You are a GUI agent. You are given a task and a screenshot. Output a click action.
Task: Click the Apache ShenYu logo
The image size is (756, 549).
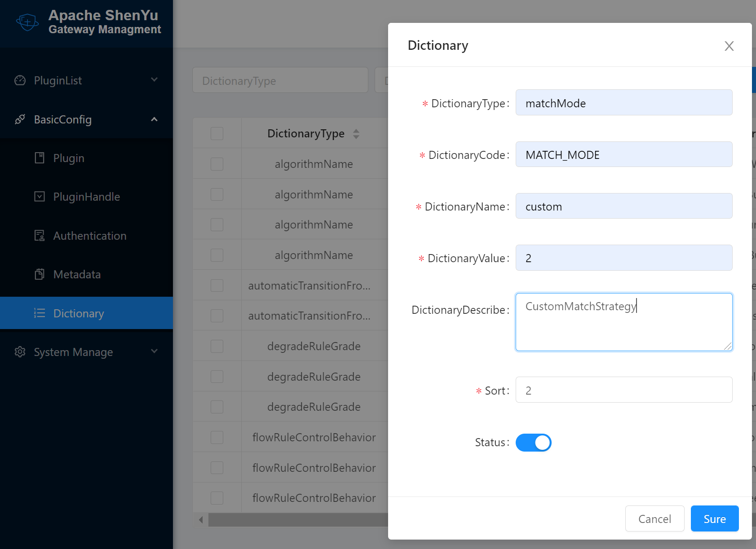(x=27, y=22)
